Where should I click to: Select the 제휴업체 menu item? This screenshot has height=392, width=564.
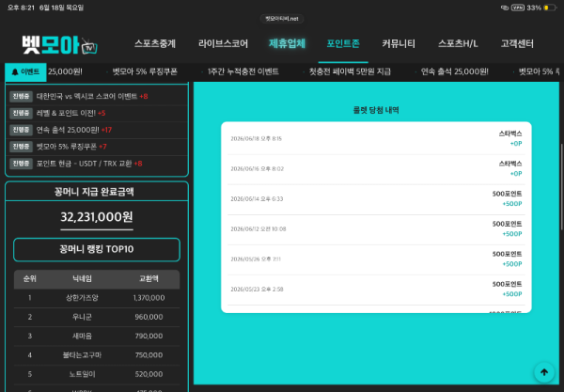pyautogui.click(x=287, y=43)
